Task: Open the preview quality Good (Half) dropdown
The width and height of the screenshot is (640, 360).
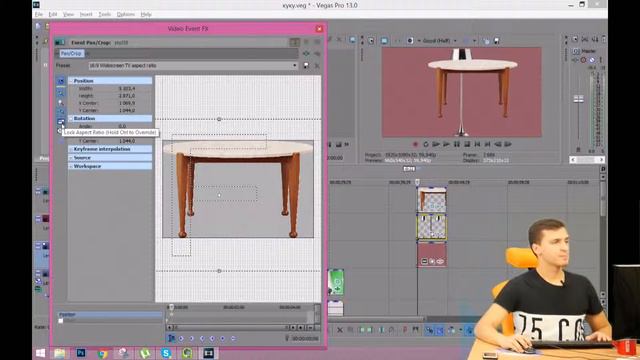Action: click(439, 41)
